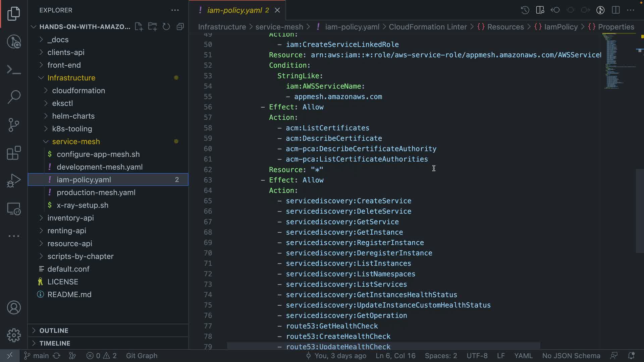Select the iam-policy.yaml editor tab
Image resolution: width=644 pixels, height=362 pixels.
pos(234,10)
